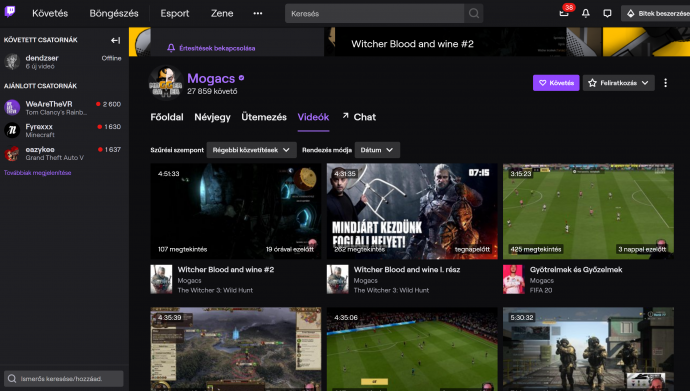Click the Mogacs channel avatar
The height and width of the screenshot is (391, 690).
(x=165, y=83)
